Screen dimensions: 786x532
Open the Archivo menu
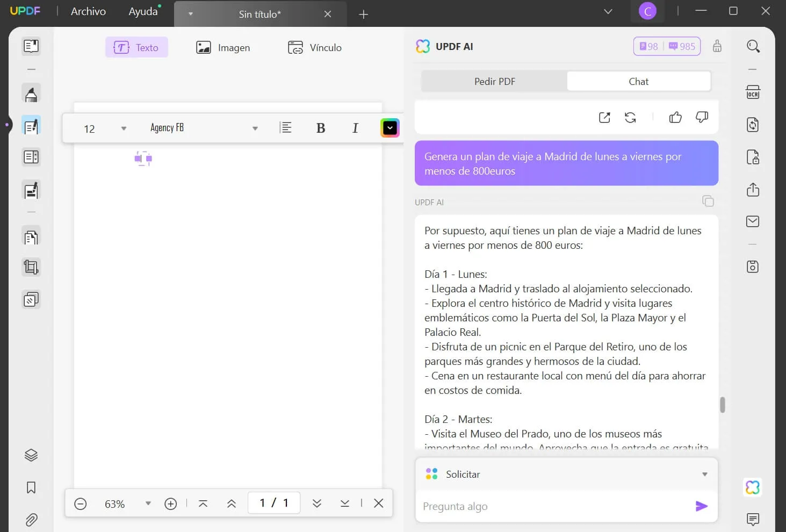coord(88,11)
